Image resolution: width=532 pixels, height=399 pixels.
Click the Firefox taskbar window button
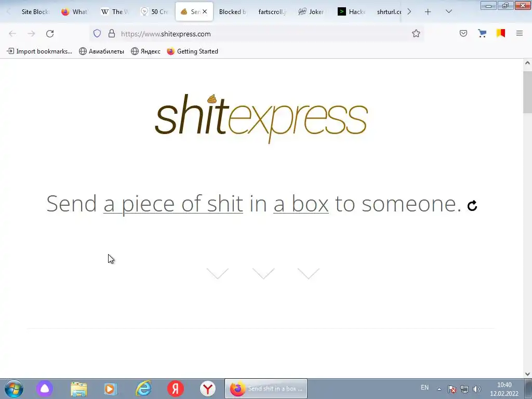coord(266,389)
